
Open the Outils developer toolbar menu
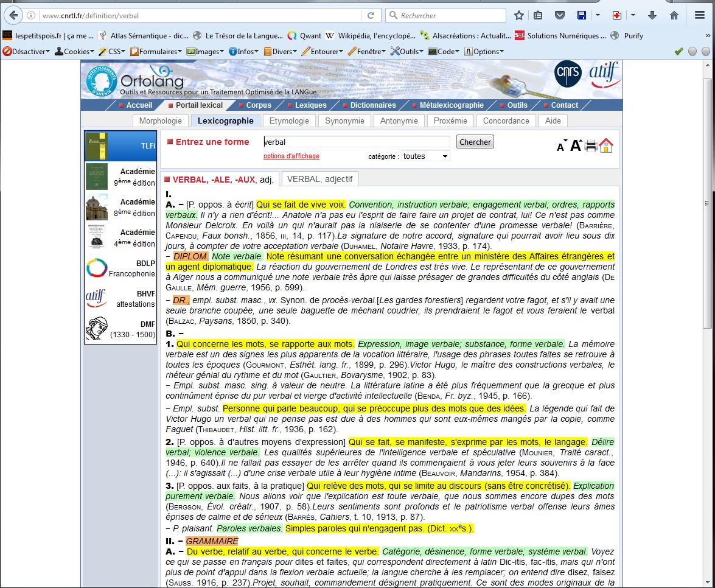(x=406, y=52)
